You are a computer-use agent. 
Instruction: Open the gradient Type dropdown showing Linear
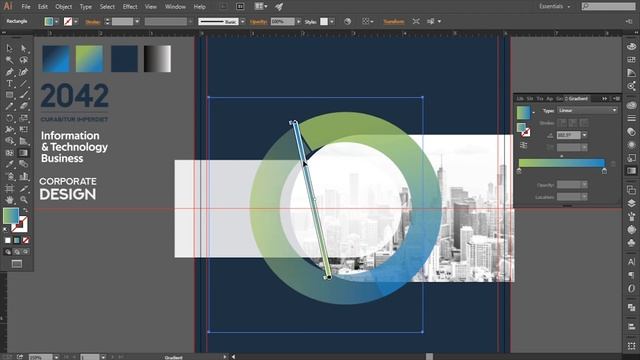(x=587, y=111)
